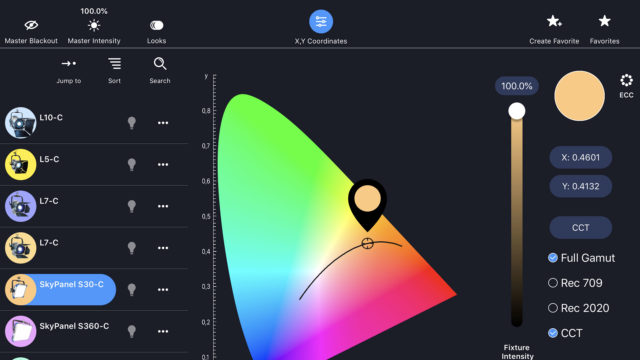Screen dimensions: 640x360
Task: Select Rec 2020 gamut option
Action: click(x=578, y=308)
